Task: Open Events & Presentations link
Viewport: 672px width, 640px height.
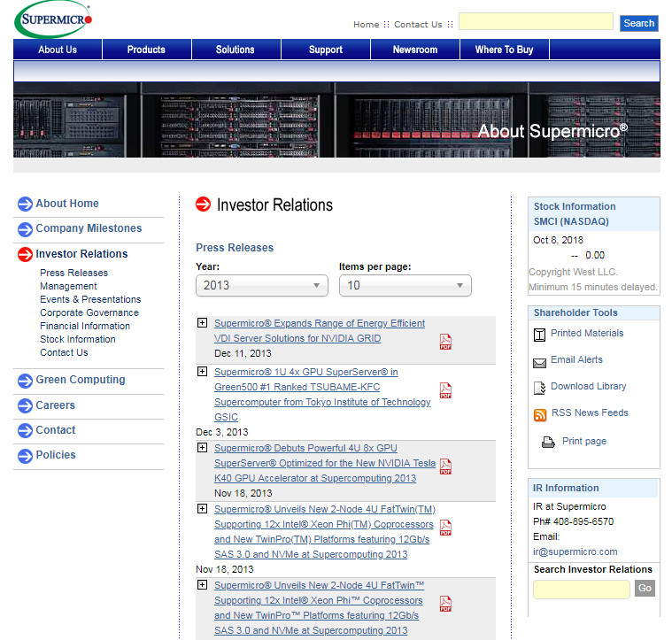Action: coord(90,299)
